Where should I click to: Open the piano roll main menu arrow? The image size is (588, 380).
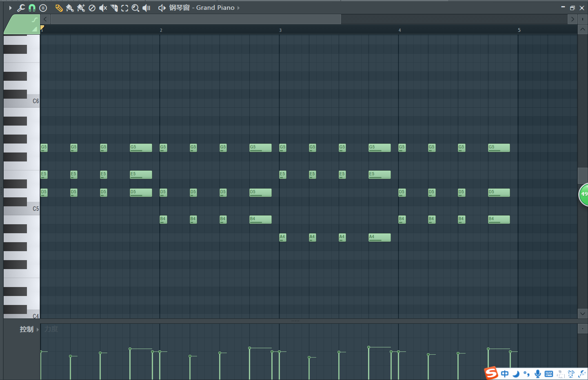click(10, 8)
